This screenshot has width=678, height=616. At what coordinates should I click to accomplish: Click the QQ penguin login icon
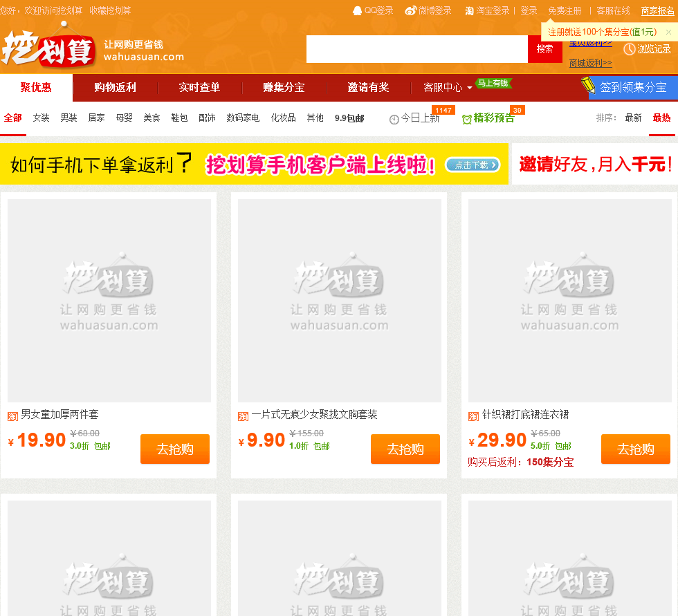click(357, 11)
